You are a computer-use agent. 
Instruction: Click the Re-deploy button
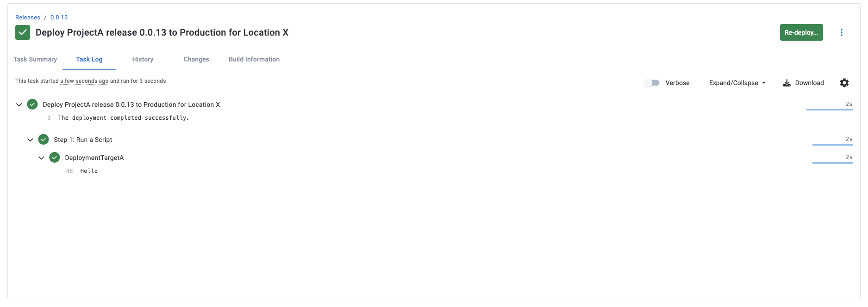[801, 32]
